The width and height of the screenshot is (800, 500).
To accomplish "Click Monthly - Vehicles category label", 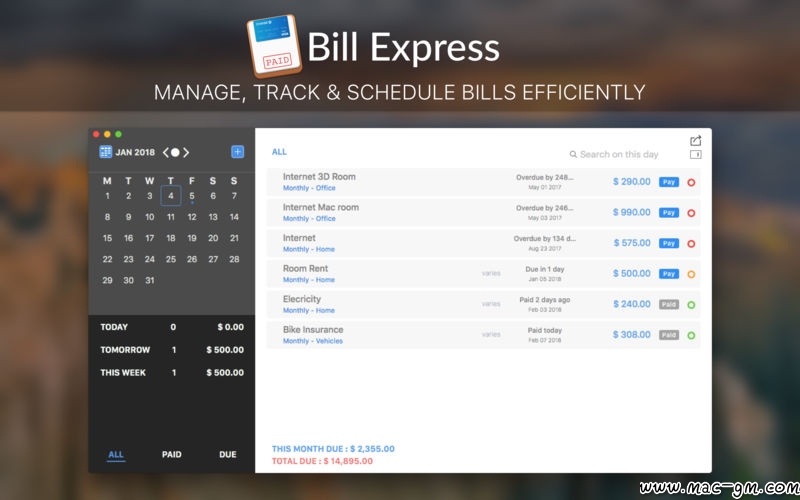I will pyautogui.click(x=313, y=341).
